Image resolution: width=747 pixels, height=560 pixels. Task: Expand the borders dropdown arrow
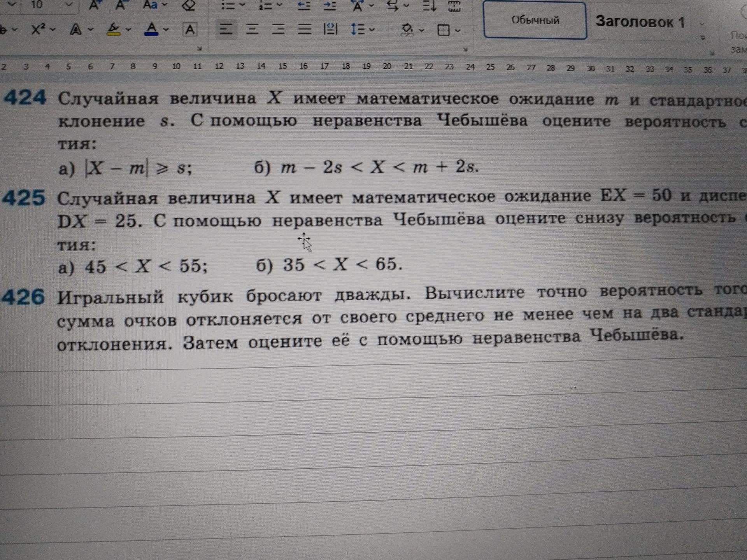coord(458,30)
